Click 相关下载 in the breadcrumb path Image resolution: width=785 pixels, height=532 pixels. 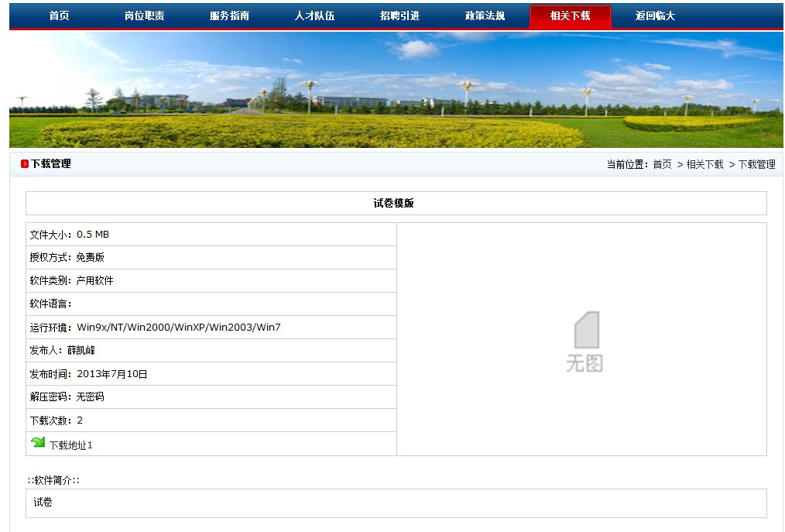704,164
